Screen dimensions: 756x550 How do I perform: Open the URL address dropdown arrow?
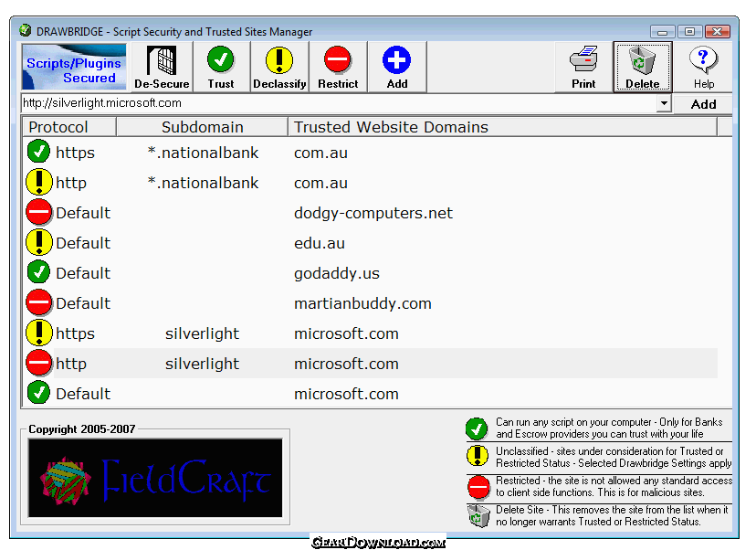[664, 103]
